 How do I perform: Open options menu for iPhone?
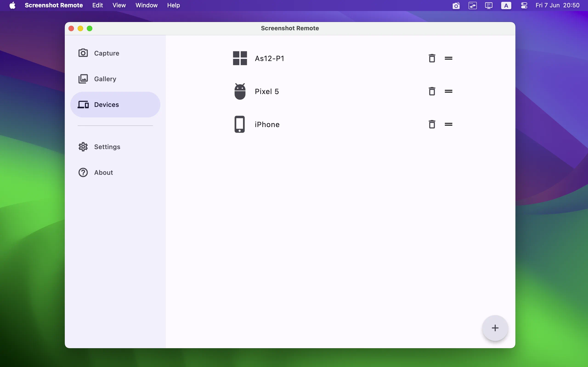pos(448,124)
